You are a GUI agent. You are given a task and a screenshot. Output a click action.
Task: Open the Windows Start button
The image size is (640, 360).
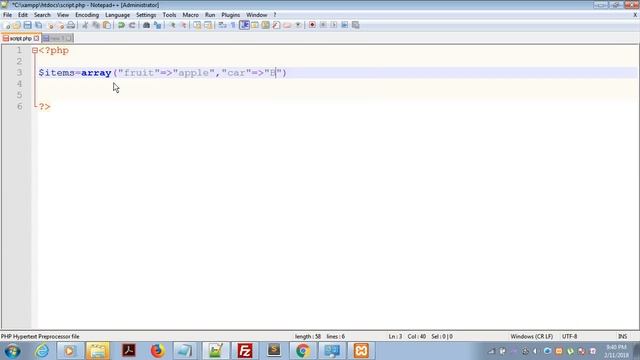click(12, 351)
